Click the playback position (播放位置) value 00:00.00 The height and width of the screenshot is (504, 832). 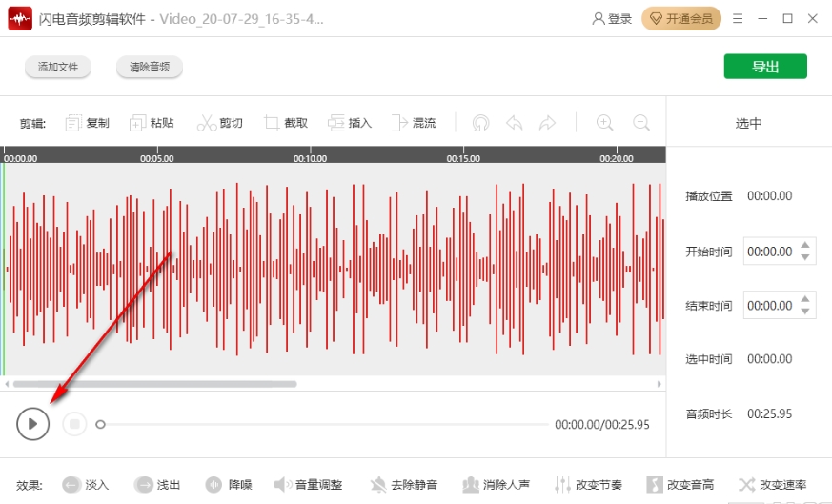tap(769, 195)
